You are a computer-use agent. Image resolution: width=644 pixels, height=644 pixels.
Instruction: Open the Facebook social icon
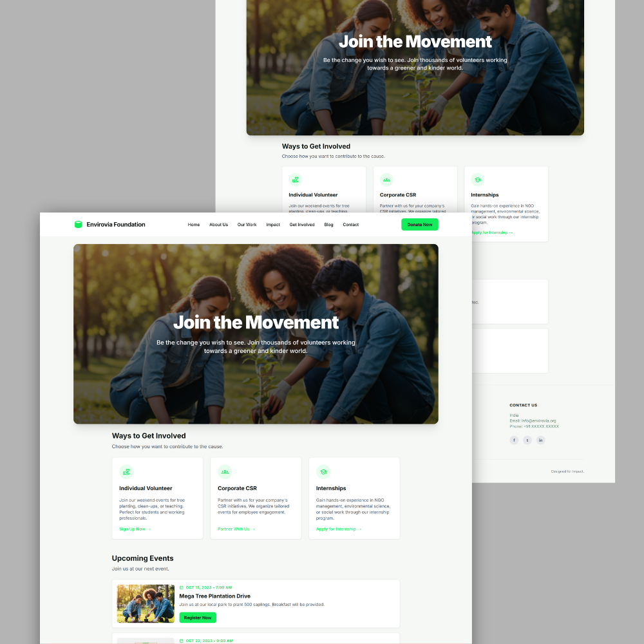(514, 440)
